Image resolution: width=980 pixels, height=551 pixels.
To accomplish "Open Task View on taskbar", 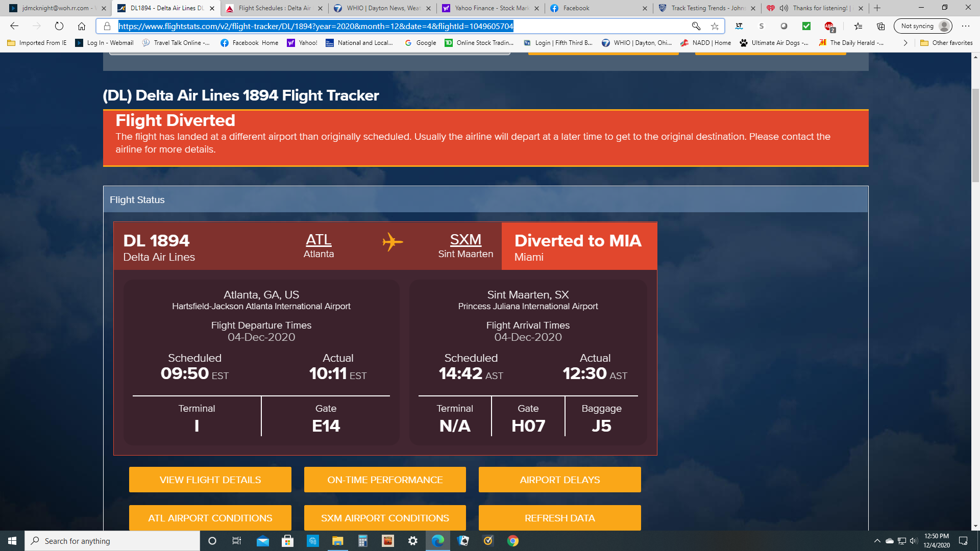I will [237, 541].
